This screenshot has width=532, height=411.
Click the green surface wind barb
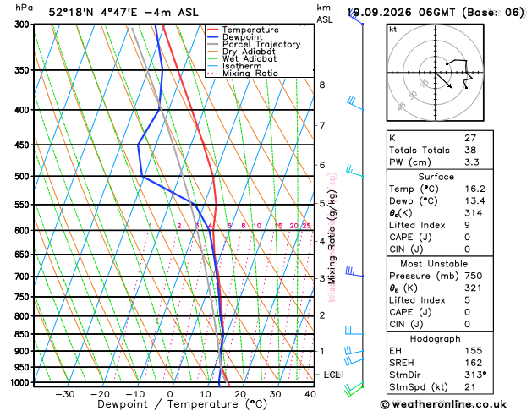coord(354,389)
